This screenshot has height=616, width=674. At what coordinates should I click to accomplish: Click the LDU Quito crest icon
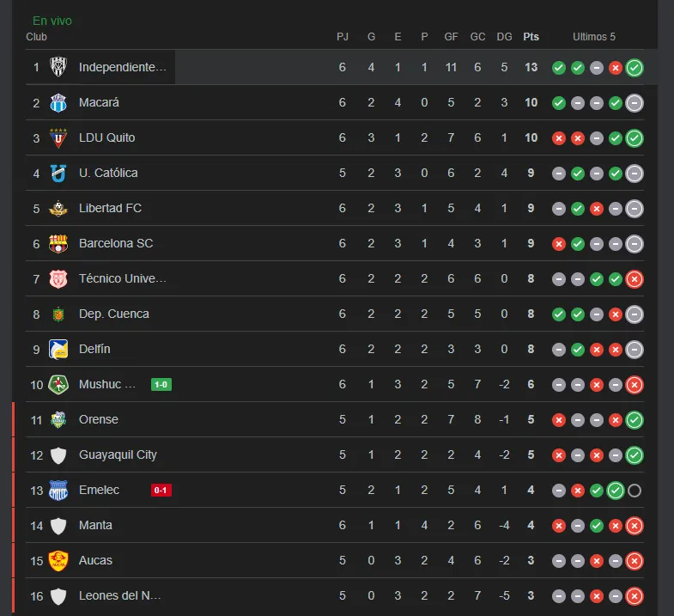click(x=58, y=137)
